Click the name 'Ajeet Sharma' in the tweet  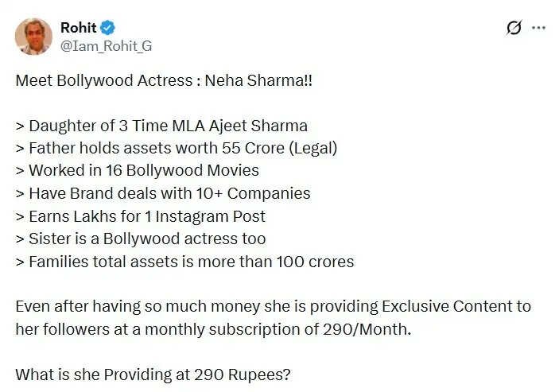click(264, 126)
